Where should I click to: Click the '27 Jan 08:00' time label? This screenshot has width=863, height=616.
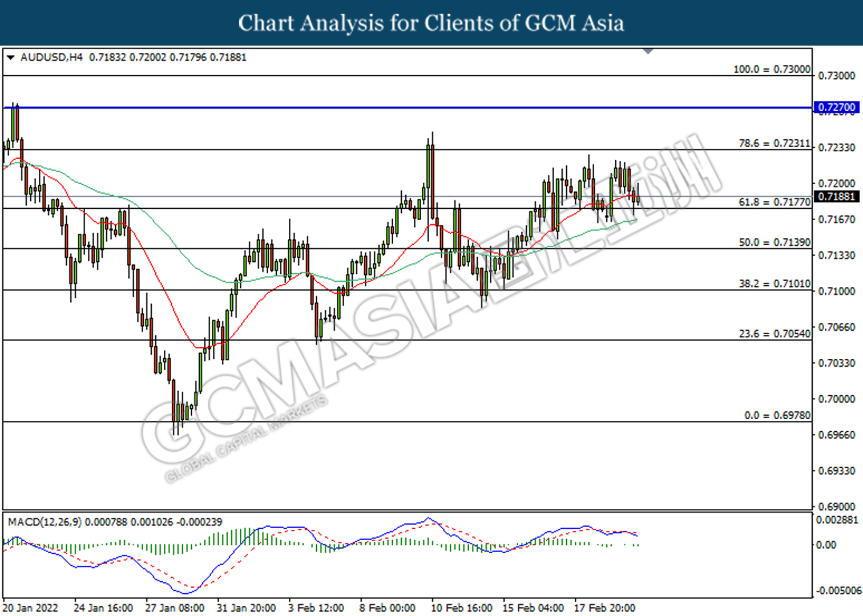(175, 608)
